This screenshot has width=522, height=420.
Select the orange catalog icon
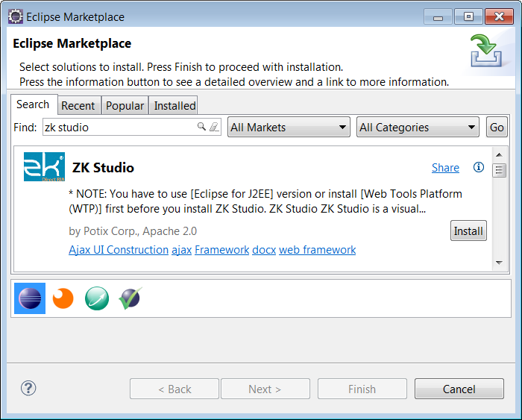[x=63, y=298]
